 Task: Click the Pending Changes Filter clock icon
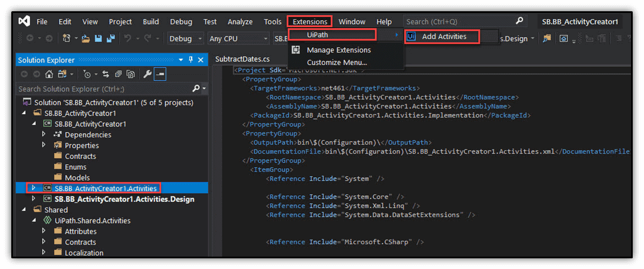87,74
